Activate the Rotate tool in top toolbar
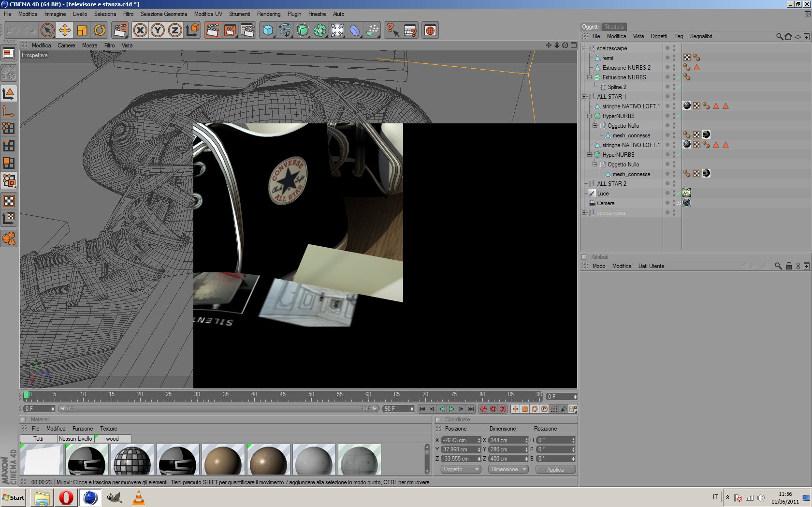Image resolution: width=812 pixels, height=507 pixels. [x=100, y=30]
